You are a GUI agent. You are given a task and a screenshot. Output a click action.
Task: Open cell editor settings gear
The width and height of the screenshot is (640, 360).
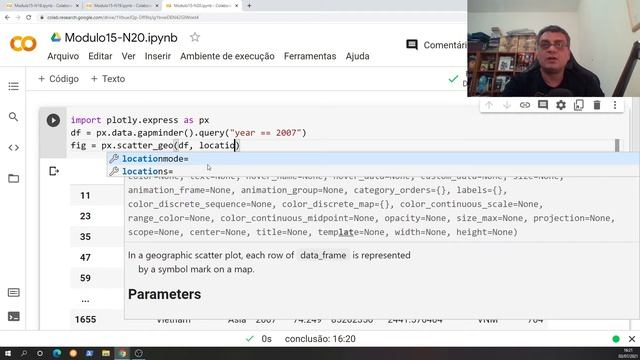[561, 105]
